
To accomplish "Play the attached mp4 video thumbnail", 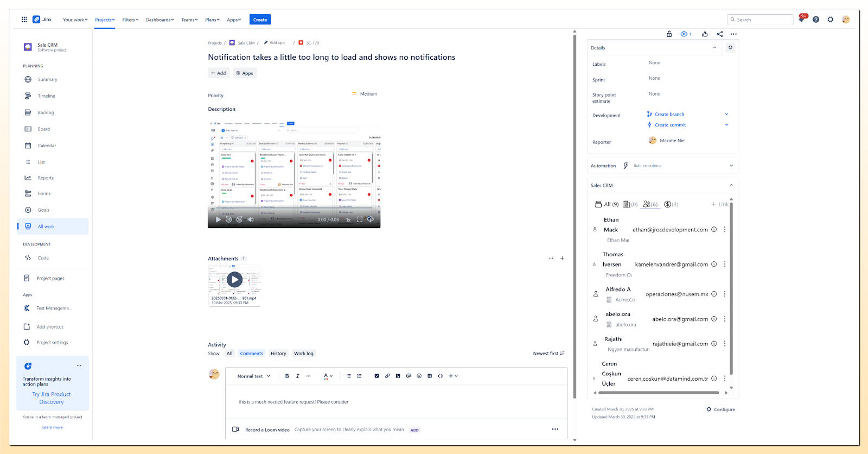I will point(234,280).
